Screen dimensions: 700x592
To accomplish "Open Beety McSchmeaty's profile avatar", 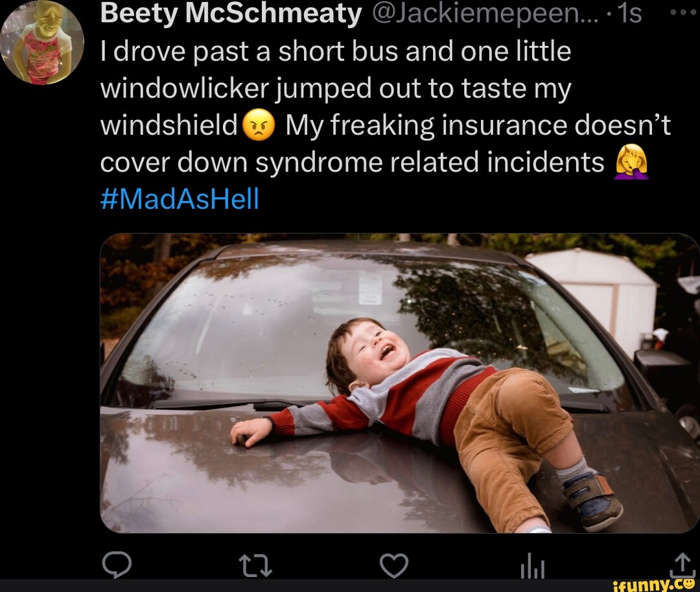I will [42, 42].
